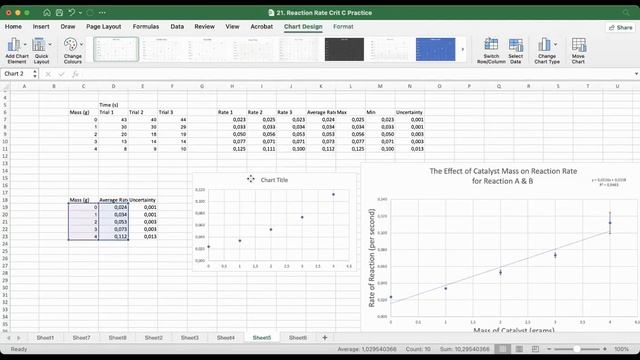
Task: Open the Change Colours palette
Action: coord(73,51)
